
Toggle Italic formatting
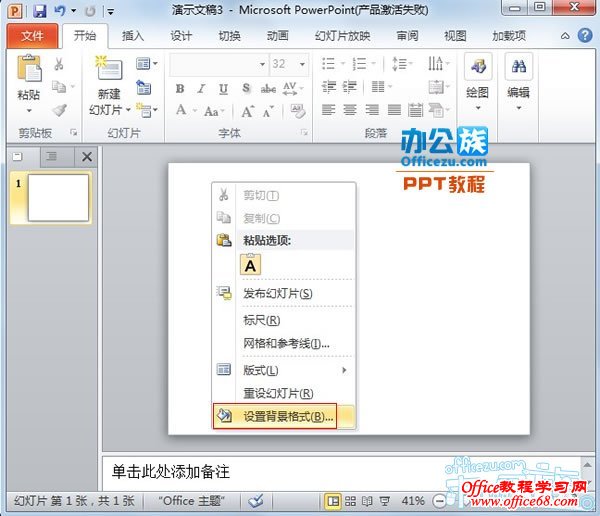(x=201, y=88)
